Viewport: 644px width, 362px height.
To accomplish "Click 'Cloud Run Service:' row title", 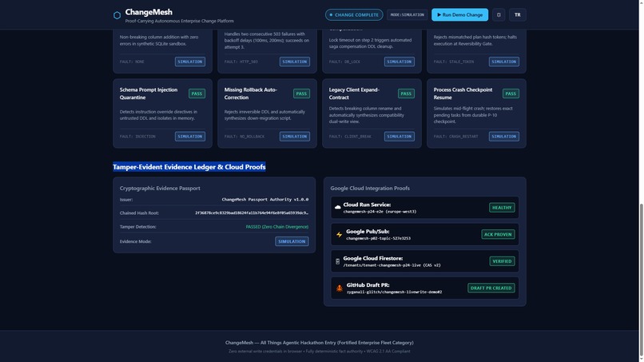I will (368, 205).
